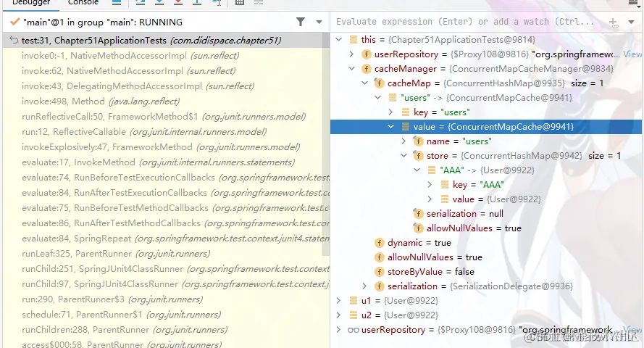Expand the name = "users" node
The height and width of the screenshot is (348, 644).
click(x=403, y=141)
